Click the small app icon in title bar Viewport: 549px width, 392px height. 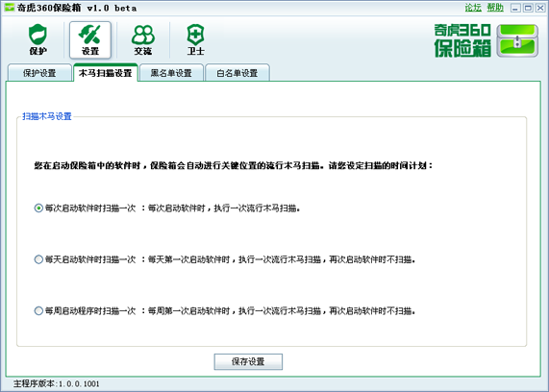10,8
